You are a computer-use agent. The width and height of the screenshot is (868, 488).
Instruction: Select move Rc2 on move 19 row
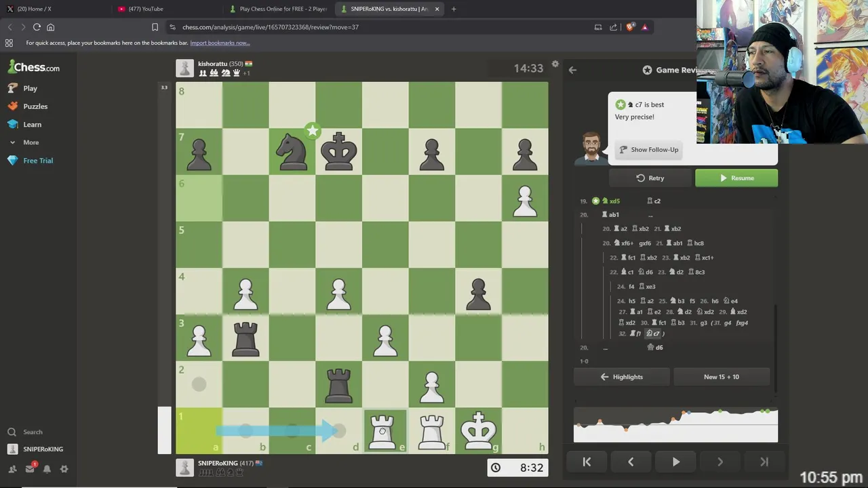(x=654, y=201)
